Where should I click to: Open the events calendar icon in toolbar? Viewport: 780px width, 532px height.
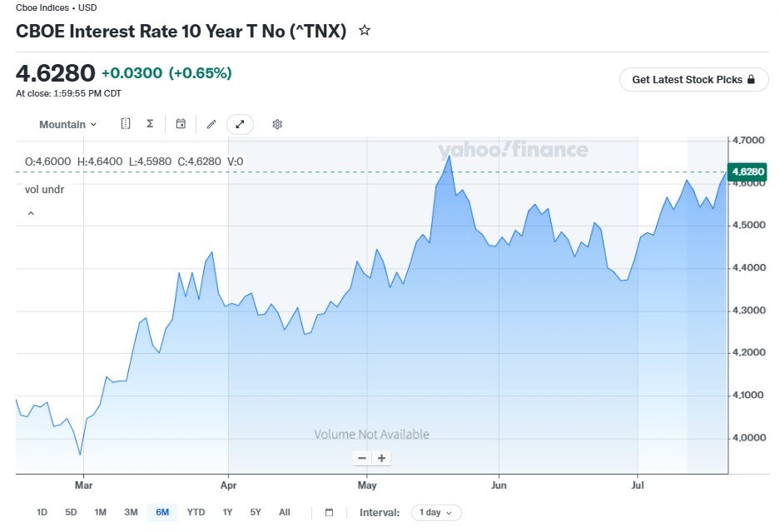(x=181, y=124)
